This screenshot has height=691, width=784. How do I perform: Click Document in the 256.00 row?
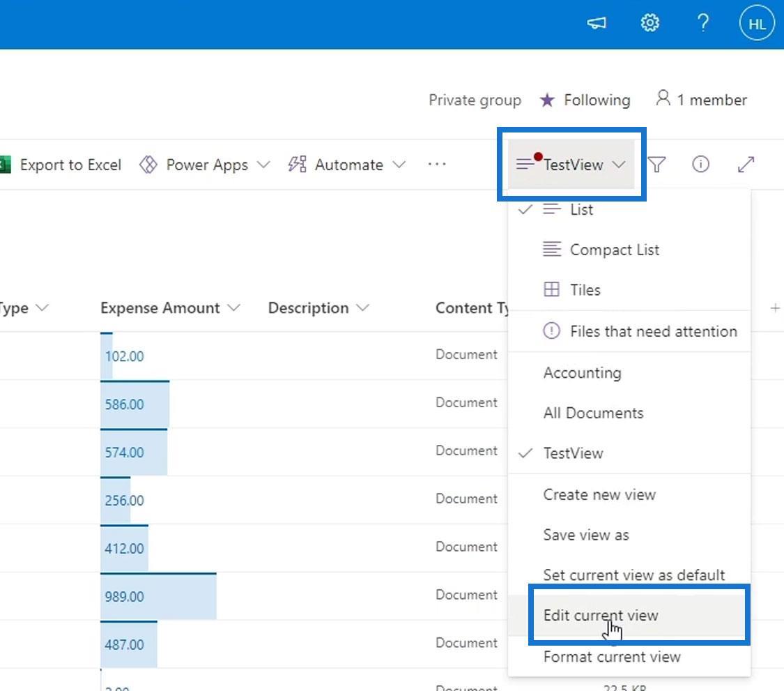pos(466,499)
